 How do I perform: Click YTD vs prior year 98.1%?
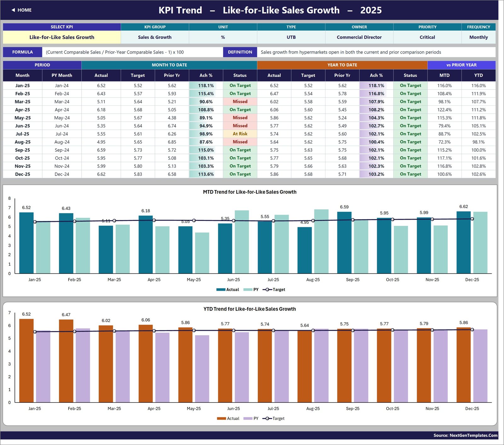click(478, 142)
